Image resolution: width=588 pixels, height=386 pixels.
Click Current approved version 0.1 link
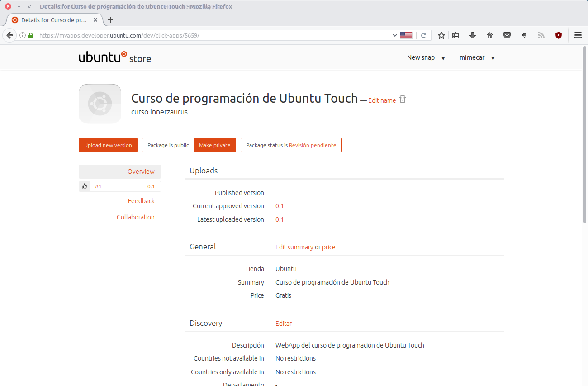tap(280, 206)
